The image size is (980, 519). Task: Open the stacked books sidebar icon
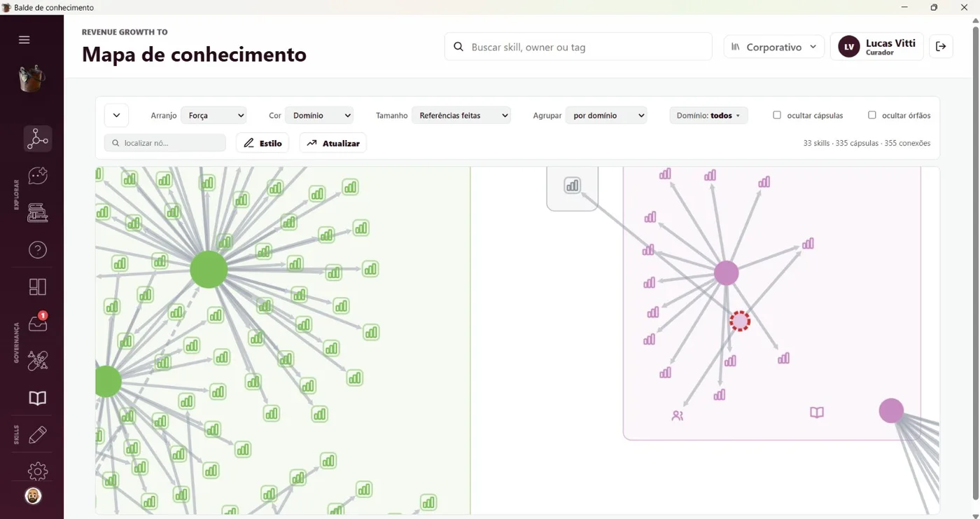[x=38, y=212]
